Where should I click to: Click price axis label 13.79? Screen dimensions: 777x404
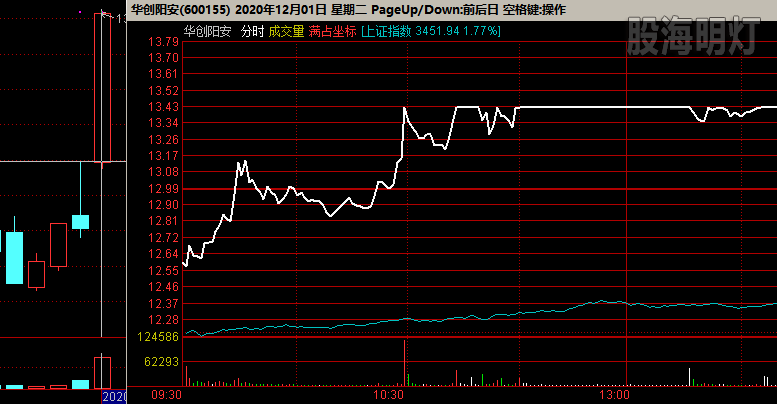click(164, 42)
